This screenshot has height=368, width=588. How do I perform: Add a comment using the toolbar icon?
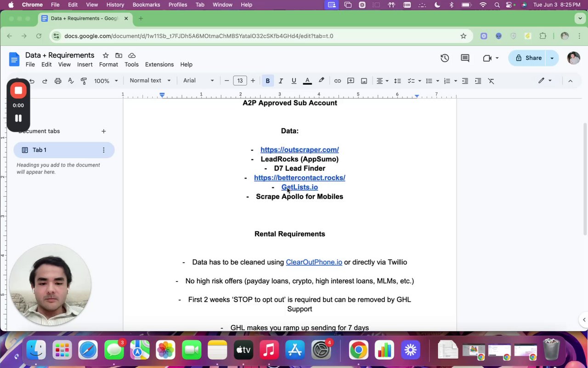(351, 81)
